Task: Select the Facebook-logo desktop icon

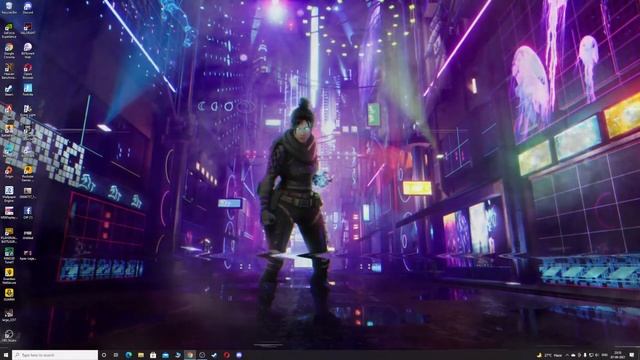Action: click(28, 212)
